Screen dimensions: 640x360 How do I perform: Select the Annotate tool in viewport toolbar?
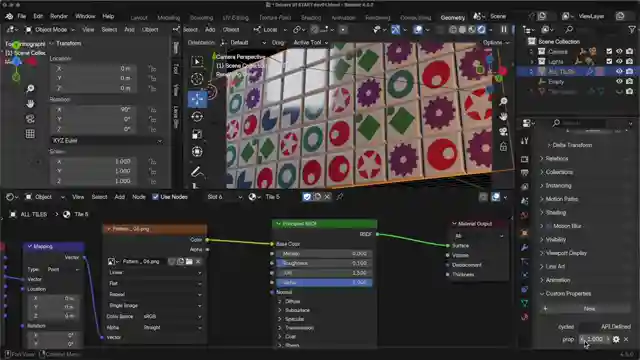coord(197,172)
